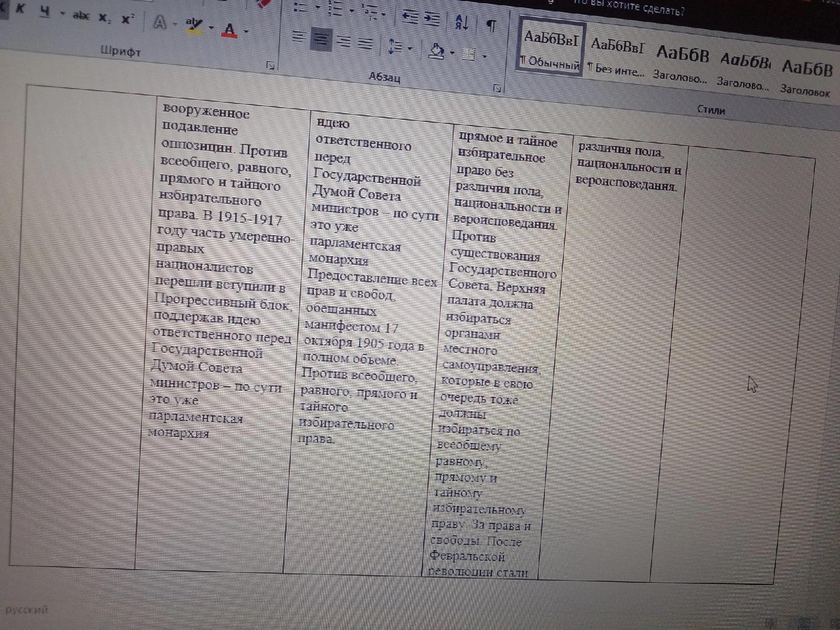840x630 pixels.
Task: Decrease the paragraph indent
Action: click(x=410, y=17)
